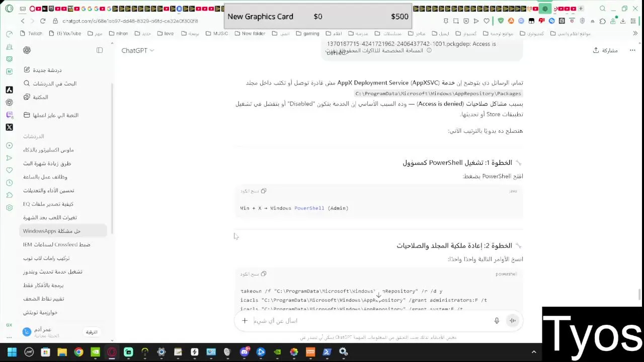Open the love bookmarks folder
This screenshot has height=362, width=644.
click(x=165, y=34)
